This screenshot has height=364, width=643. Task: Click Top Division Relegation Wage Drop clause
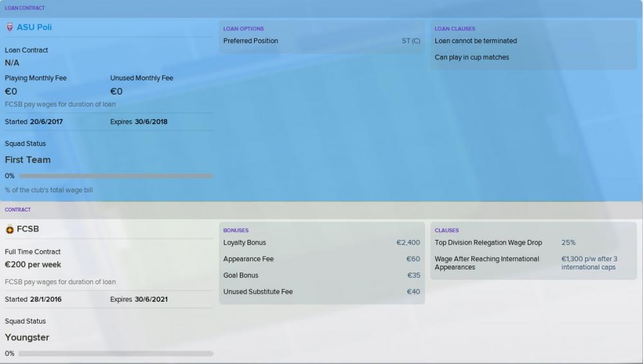[x=489, y=242]
